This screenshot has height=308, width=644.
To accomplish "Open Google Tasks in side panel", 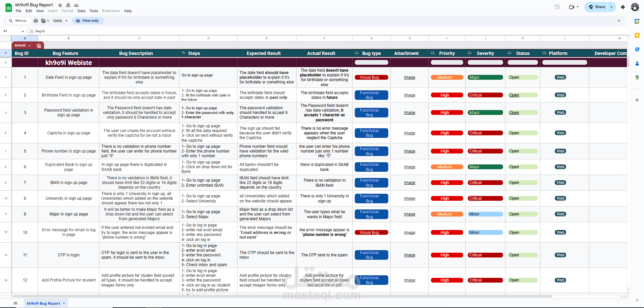I will click(637, 49).
